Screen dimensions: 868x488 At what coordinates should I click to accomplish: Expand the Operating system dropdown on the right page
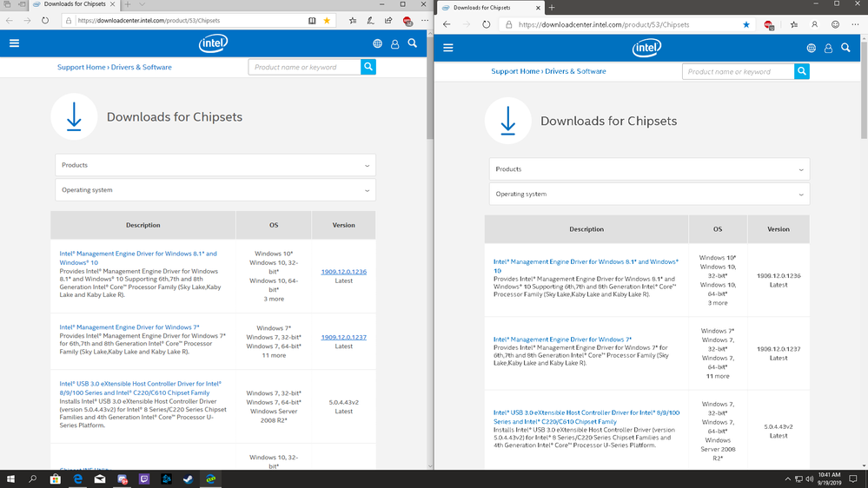649,195
